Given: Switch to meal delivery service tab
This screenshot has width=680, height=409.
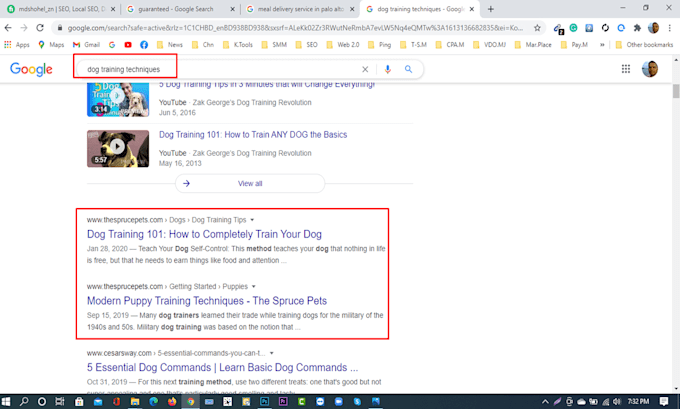Looking at the screenshot, I should click(301, 9).
